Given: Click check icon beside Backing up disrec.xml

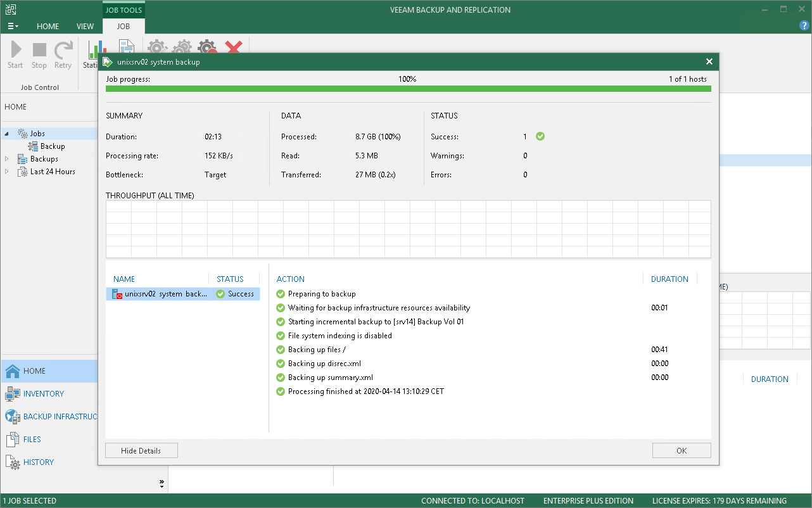Looking at the screenshot, I should click(x=281, y=364).
